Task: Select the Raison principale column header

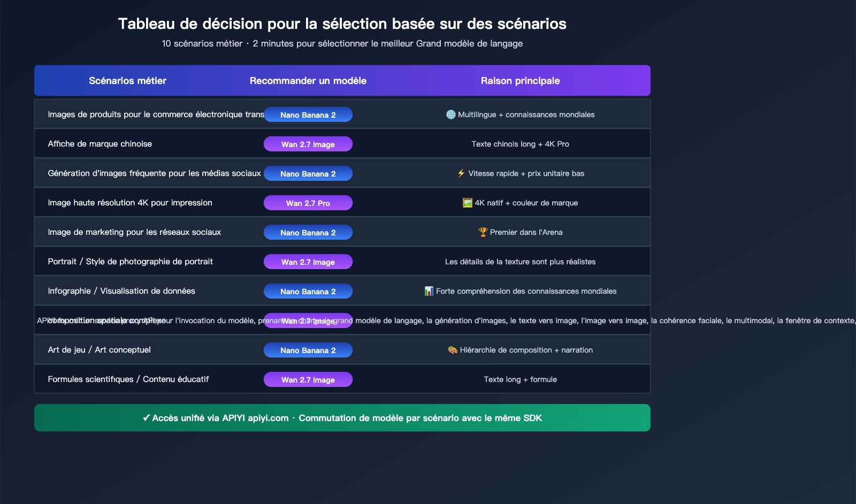Action: (520, 81)
